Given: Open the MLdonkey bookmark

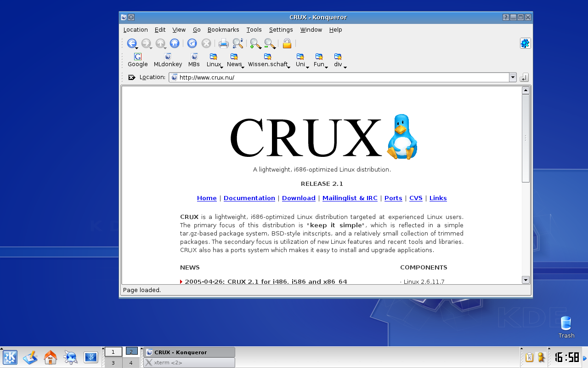Looking at the screenshot, I should point(168,60).
